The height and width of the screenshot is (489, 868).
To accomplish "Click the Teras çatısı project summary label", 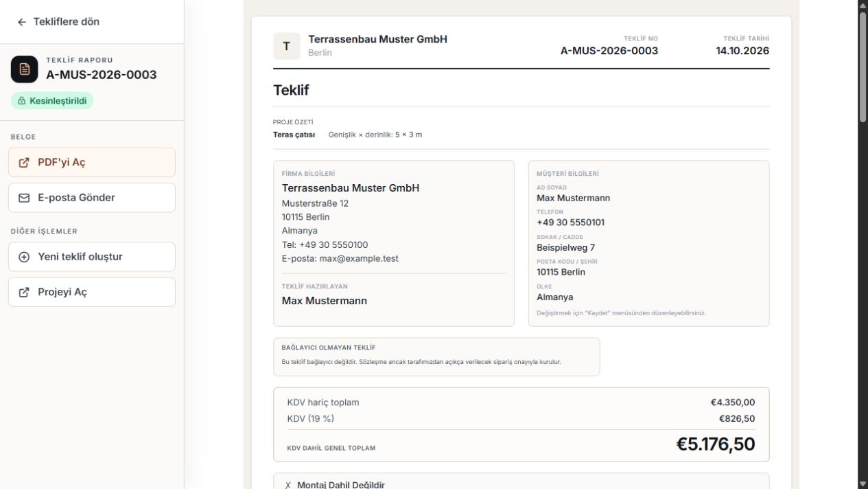I will coord(294,134).
